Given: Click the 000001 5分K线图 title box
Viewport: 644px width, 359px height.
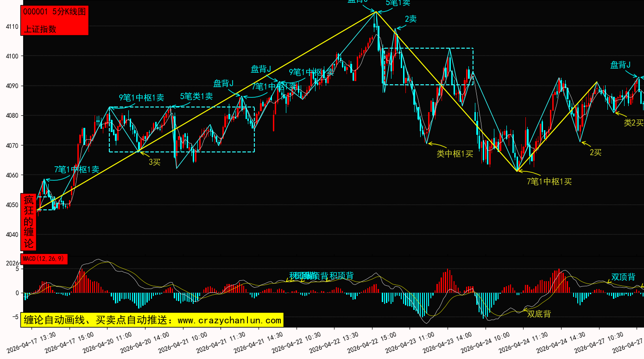Looking at the screenshot, I should click(x=54, y=13).
